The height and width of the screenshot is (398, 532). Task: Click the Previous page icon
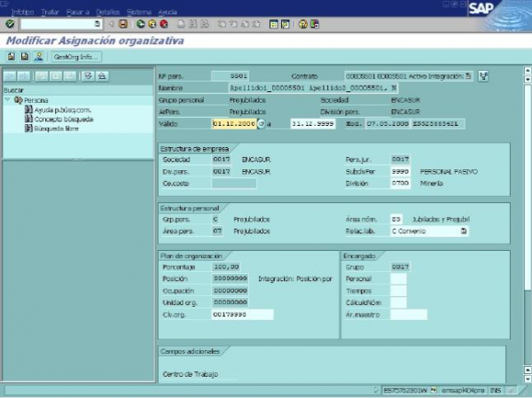[x=233, y=24]
